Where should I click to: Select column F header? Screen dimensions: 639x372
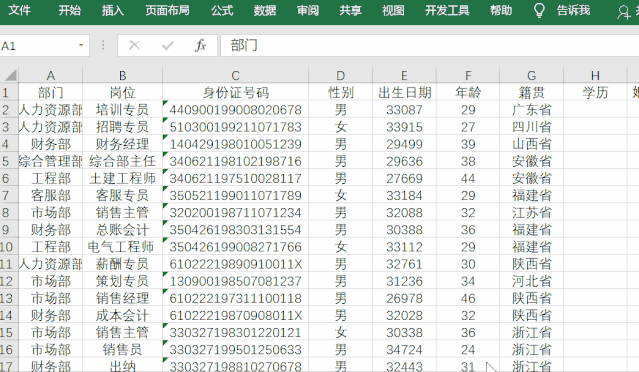(468, 75)
